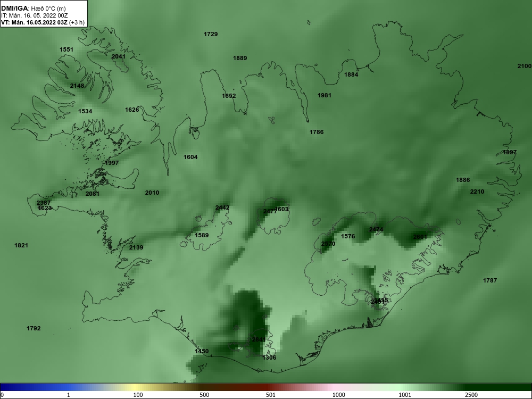Select the 2081 value label
532x399 pixels.
(92, 194)
